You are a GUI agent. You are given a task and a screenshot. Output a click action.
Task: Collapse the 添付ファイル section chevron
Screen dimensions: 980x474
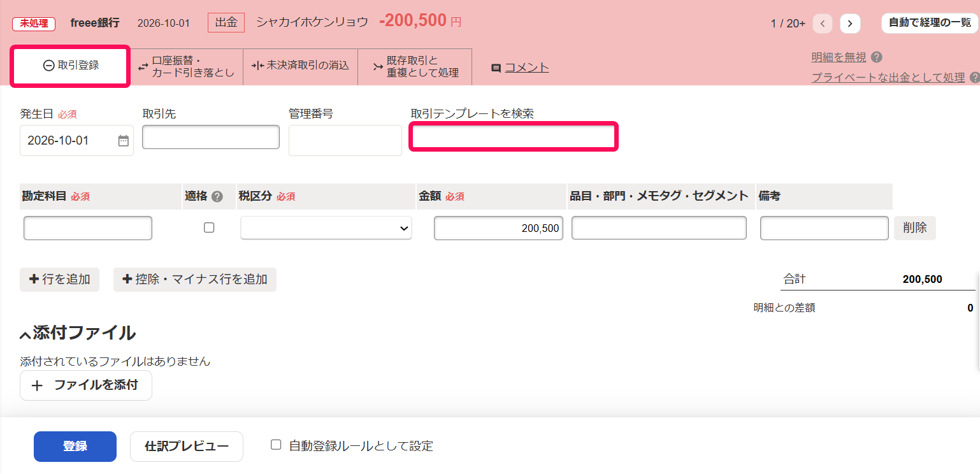pyautogui.click(x=25, y=334)
